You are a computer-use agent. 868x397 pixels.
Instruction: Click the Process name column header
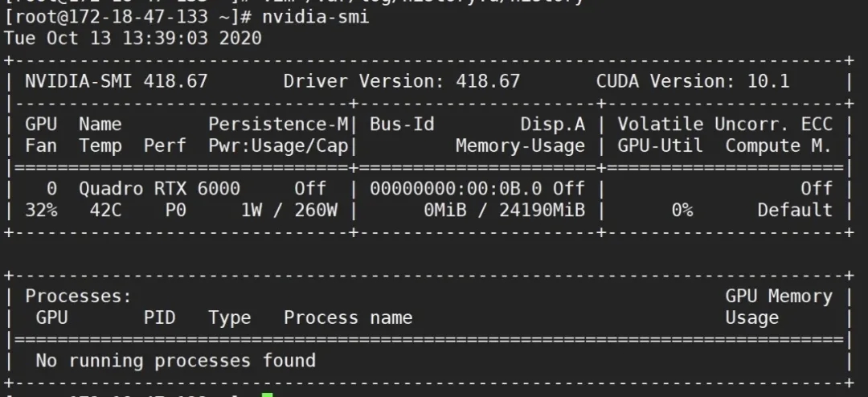[348, 317]
